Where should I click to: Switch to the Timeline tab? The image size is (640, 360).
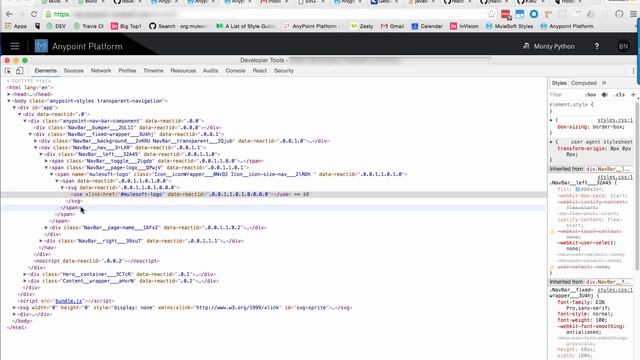tap(153, 71)
